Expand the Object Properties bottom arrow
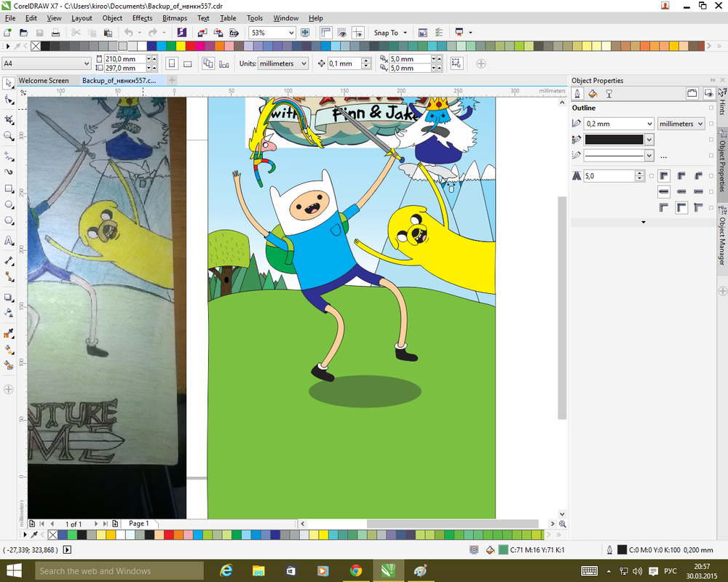Screen dimensions: 728x582 (643, 223)
